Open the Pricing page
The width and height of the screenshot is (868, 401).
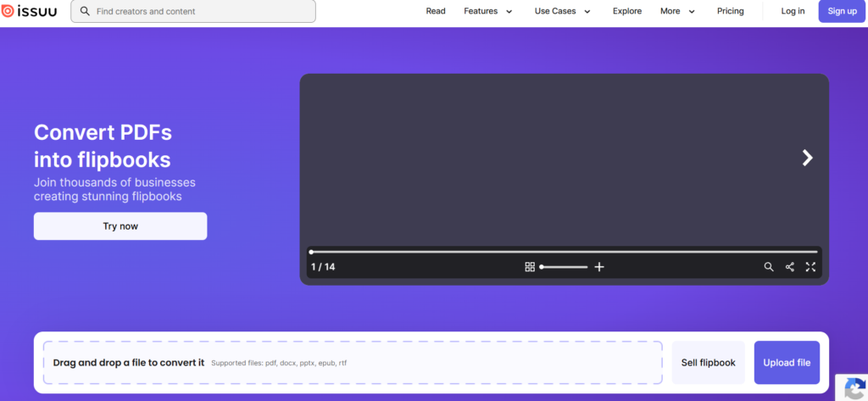coord(730,11)
